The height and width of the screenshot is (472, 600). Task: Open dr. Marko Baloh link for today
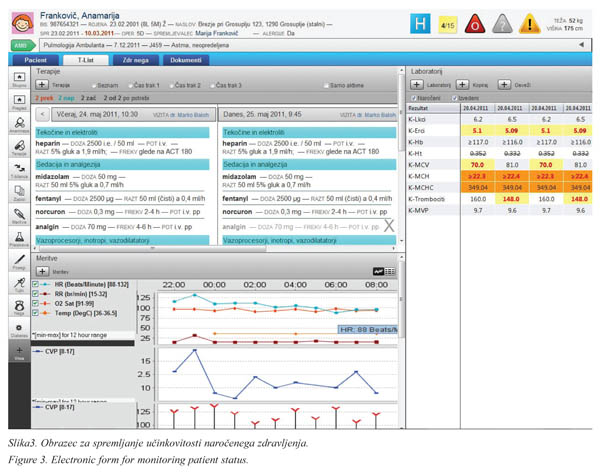pos(376,115)
